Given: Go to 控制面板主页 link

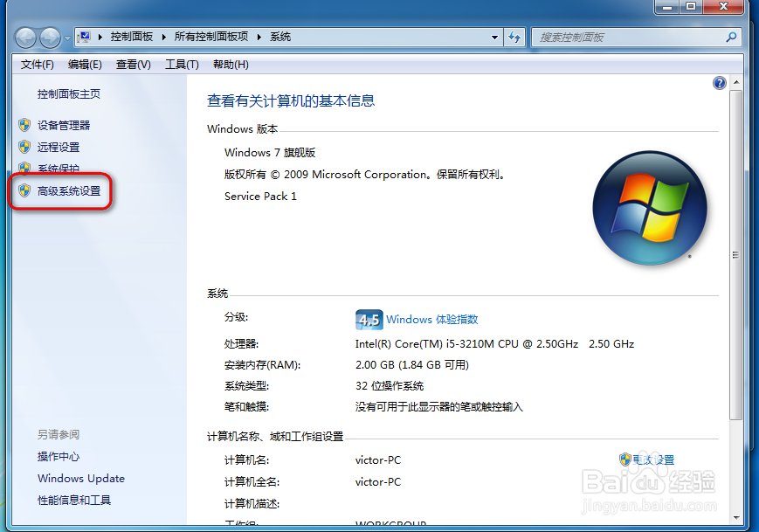Looking at the screenshot, I should coord(69,94).
